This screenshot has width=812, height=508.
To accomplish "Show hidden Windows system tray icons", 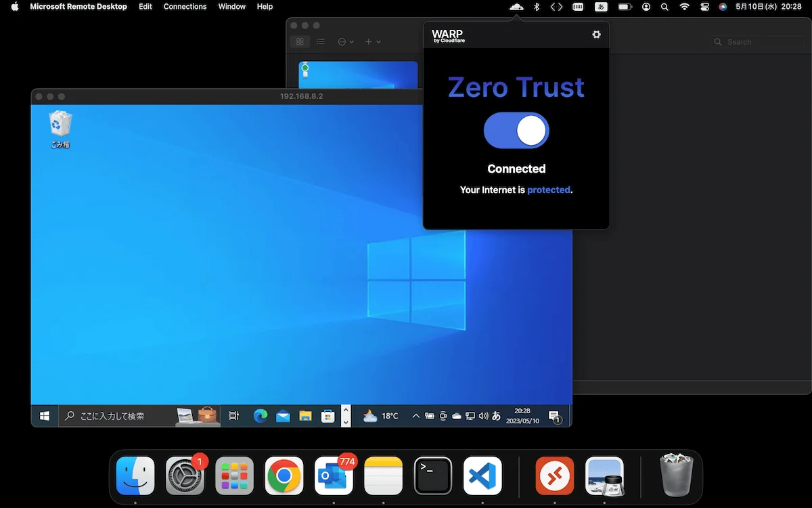I will 415,416.
